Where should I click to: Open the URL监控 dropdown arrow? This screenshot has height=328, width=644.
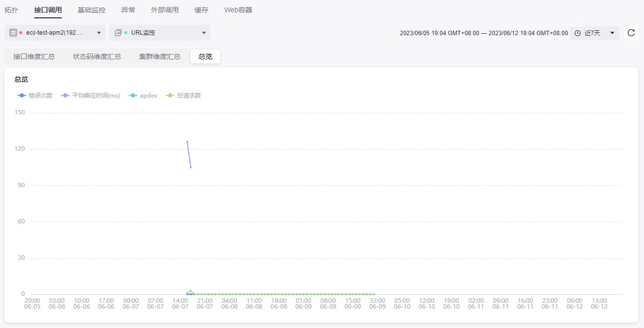204,33
